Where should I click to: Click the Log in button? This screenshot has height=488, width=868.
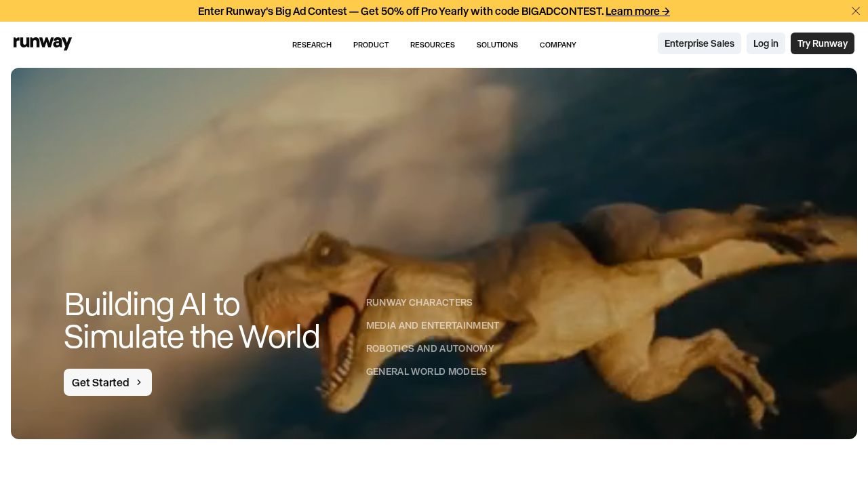(766, 43)
